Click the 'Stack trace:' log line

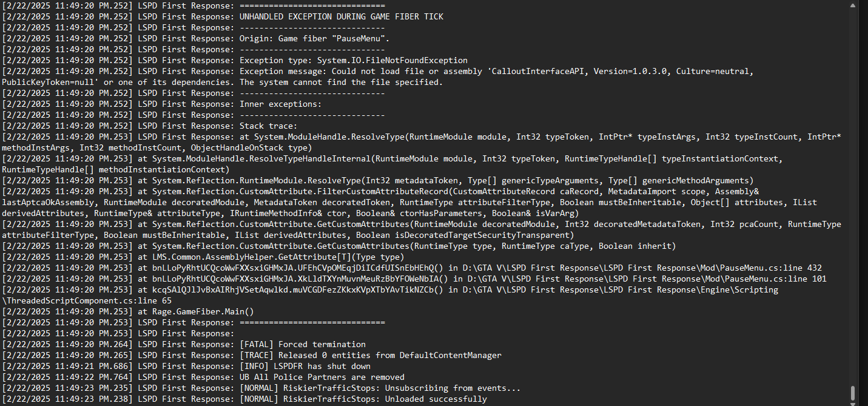tap(268, 126)
